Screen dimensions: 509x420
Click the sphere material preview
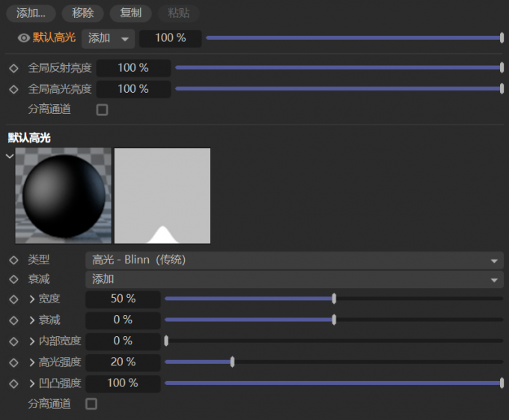64,195
